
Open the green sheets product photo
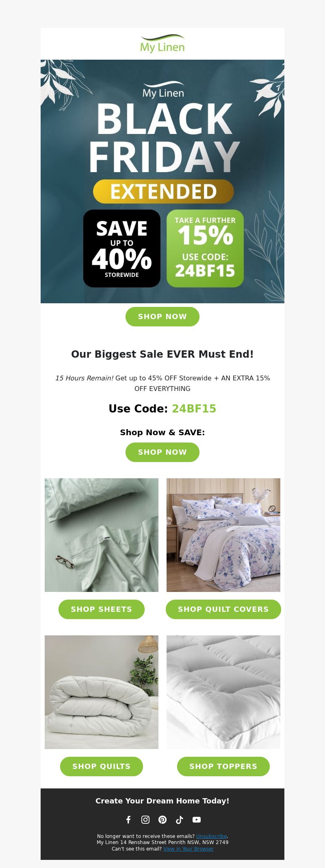point(102,535)
